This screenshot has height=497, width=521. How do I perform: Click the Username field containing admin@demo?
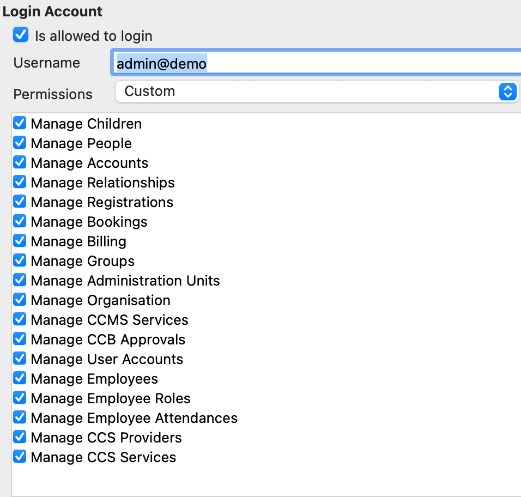click(x=316, y=63)
